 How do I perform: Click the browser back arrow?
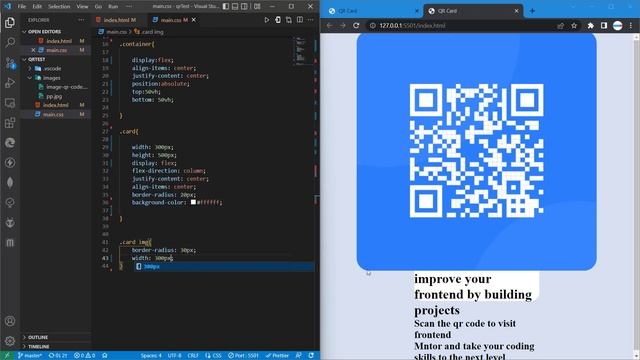329,25
